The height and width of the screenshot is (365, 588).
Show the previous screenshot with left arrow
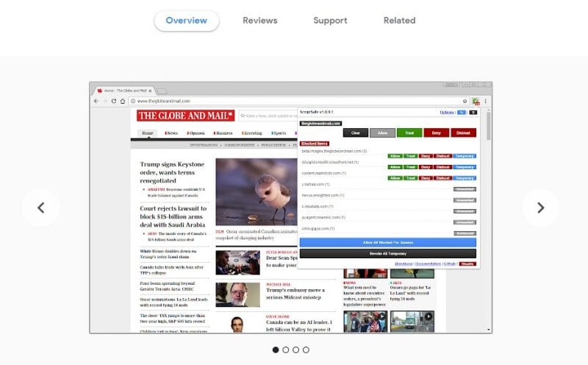40,208
